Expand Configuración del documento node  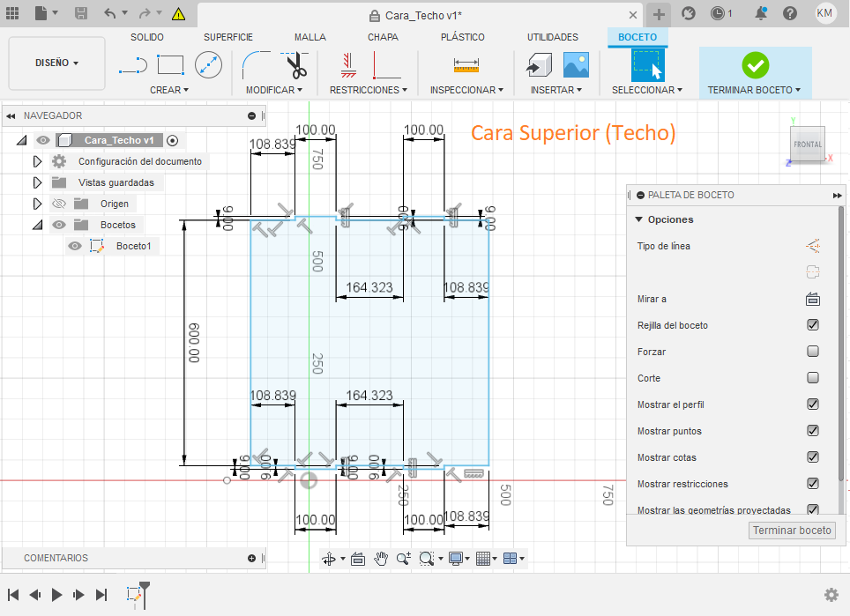(x=37, y=161)
